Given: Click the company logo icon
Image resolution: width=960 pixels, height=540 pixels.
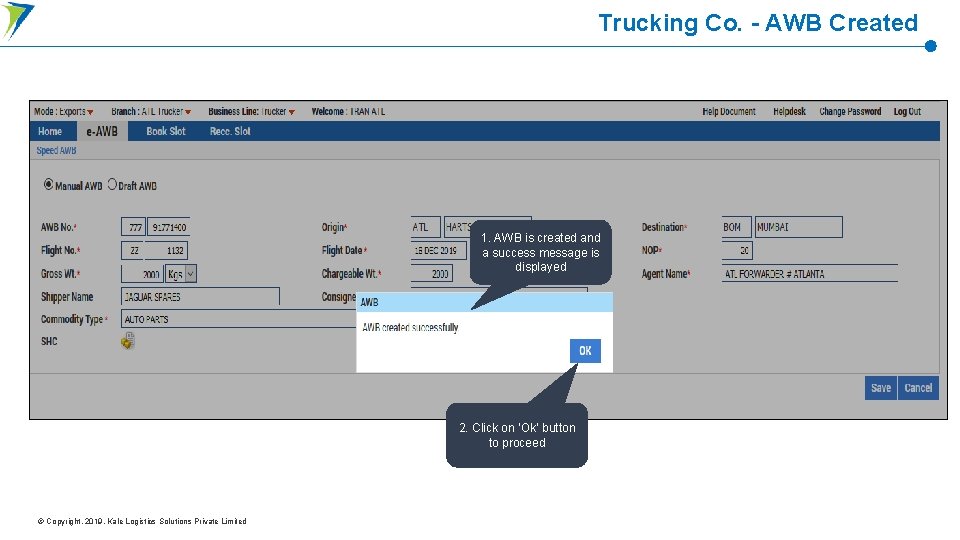Looking at the screenshot, I should [18, 20].
